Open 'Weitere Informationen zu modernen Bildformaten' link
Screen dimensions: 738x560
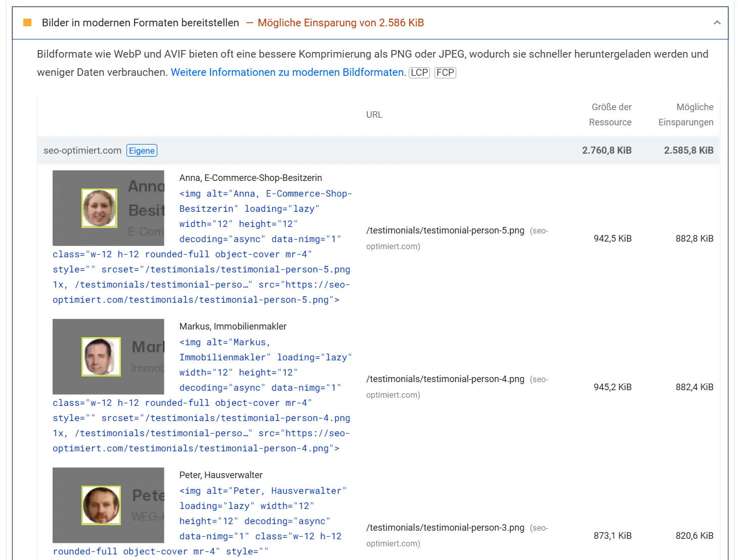(288, 72)
